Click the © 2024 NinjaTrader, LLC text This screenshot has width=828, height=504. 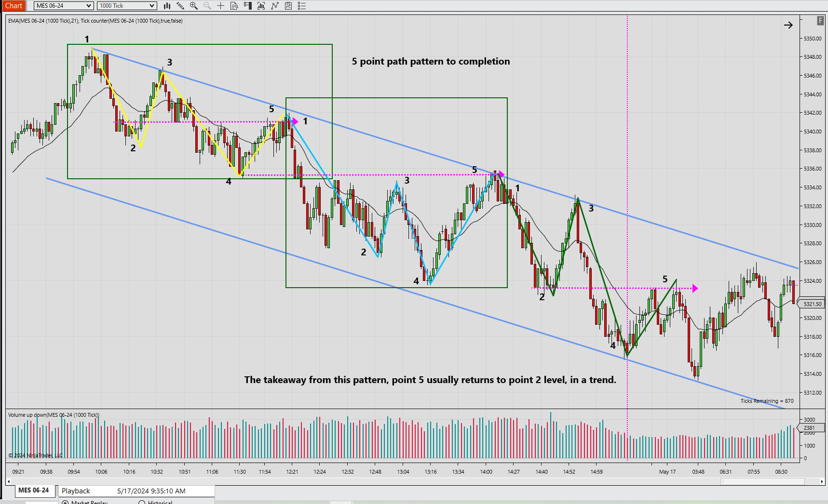[x=35, y=455]
